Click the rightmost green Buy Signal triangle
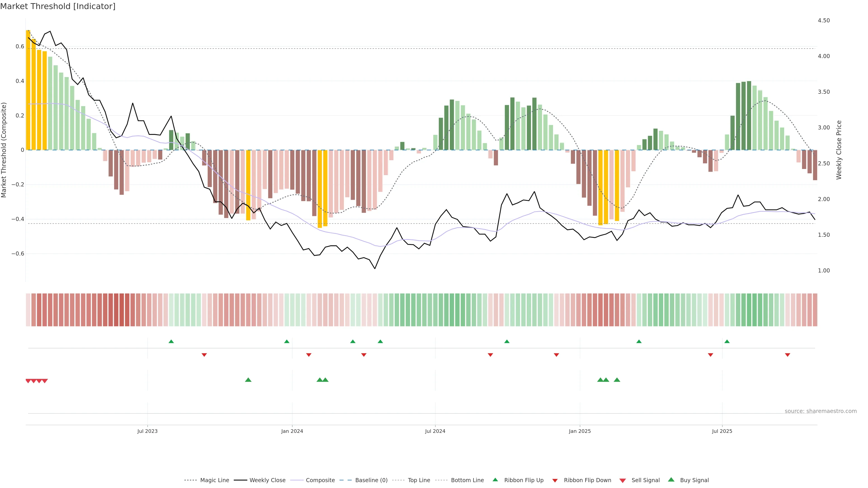 coord(617,380)
